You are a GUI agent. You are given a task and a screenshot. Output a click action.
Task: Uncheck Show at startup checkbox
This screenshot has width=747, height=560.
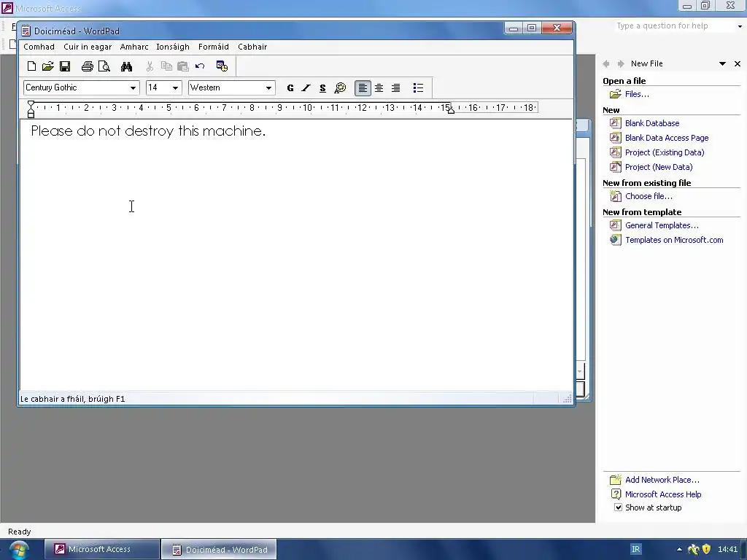tap(618, 507)
